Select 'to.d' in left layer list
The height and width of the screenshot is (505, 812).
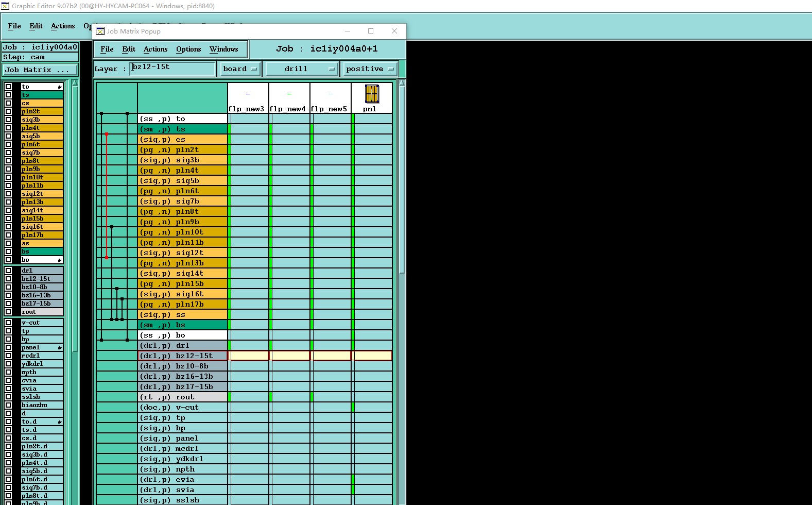(x=42, y=422)
